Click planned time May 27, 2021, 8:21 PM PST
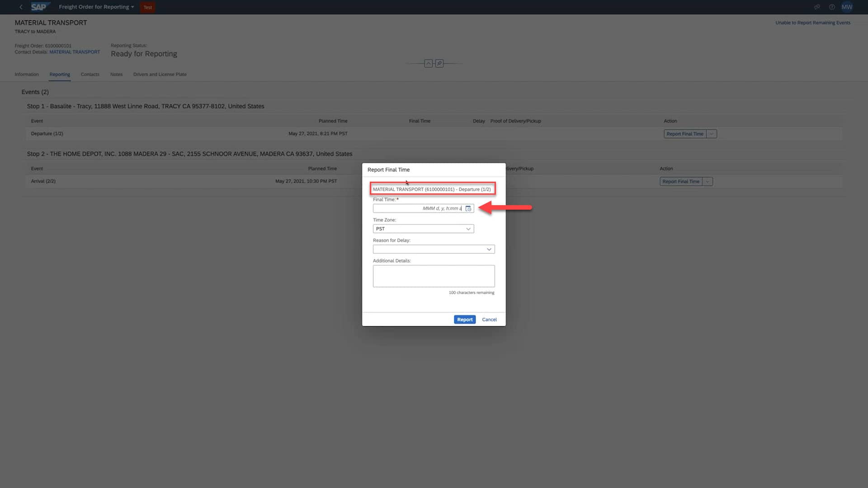Image resolution: width=868 pixels, height=488 pixels. pyautogui.click(x=318, y=134)
